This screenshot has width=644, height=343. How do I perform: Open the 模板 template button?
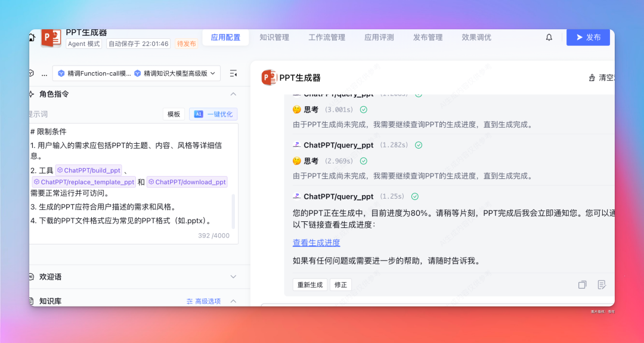tap(174, 114)
